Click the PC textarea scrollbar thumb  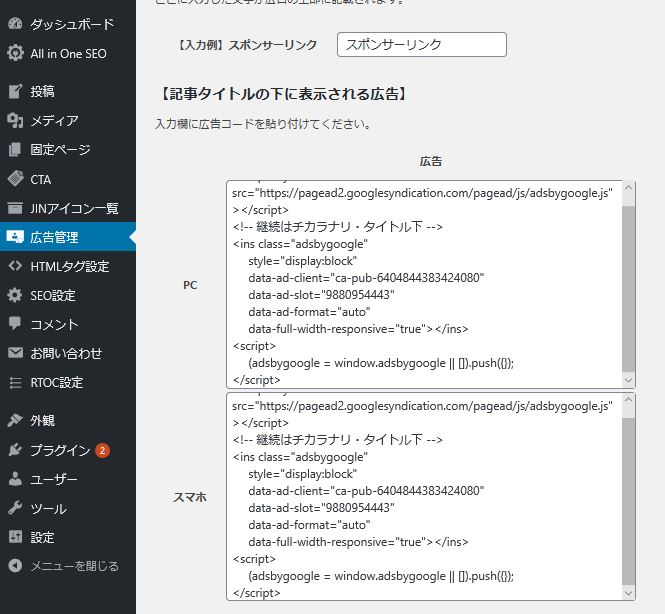[x=629, y=289]
